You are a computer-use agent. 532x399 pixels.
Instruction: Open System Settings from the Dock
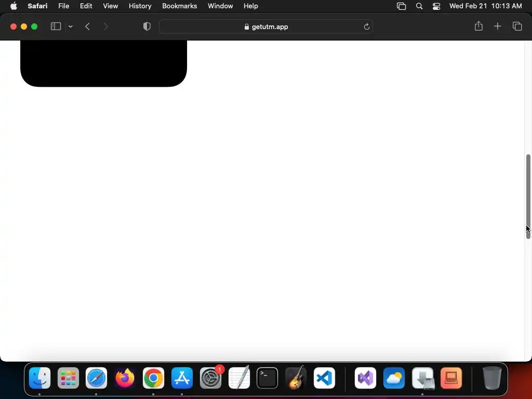click(211, 378)
